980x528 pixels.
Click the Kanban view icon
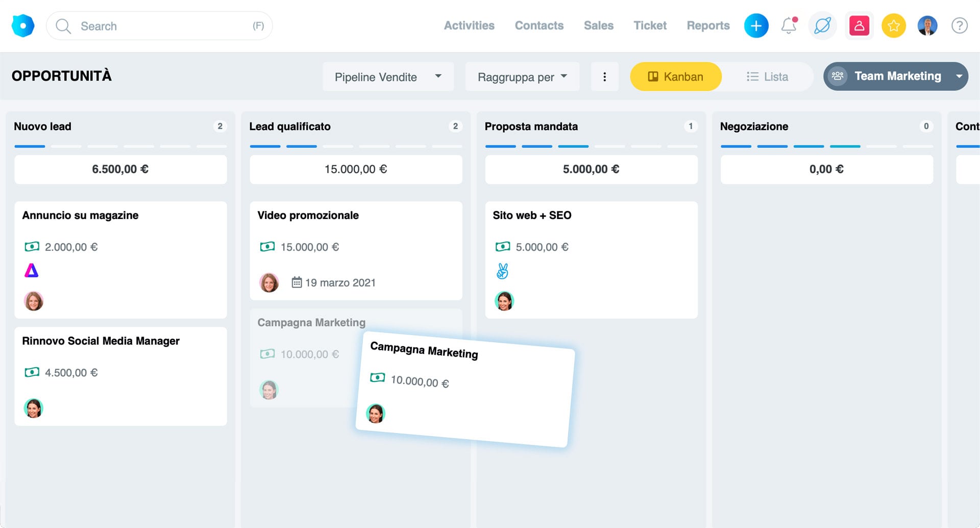[654, 76]
